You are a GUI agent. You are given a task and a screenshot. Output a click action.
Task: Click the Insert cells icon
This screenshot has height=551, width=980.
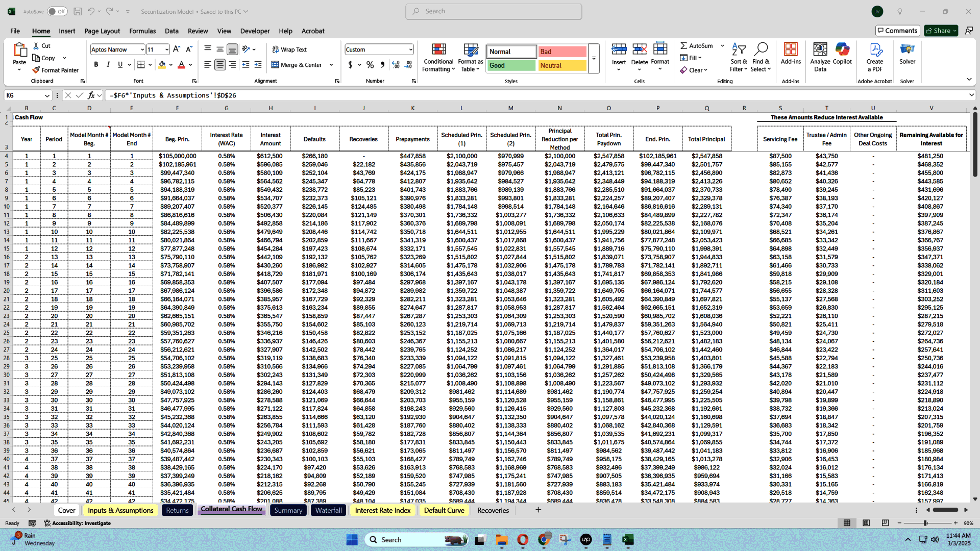pyautogui.click(x=619, y=49)
